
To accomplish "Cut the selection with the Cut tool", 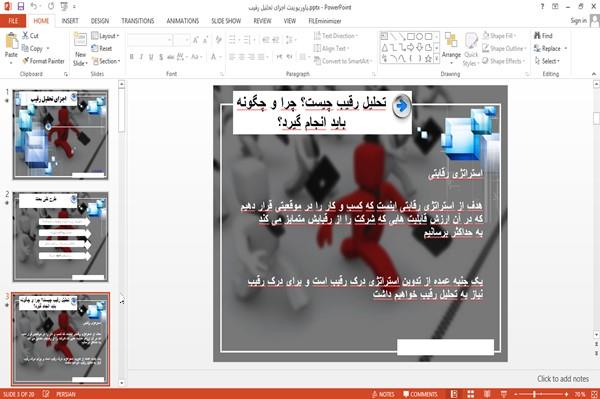I will 30,36.
